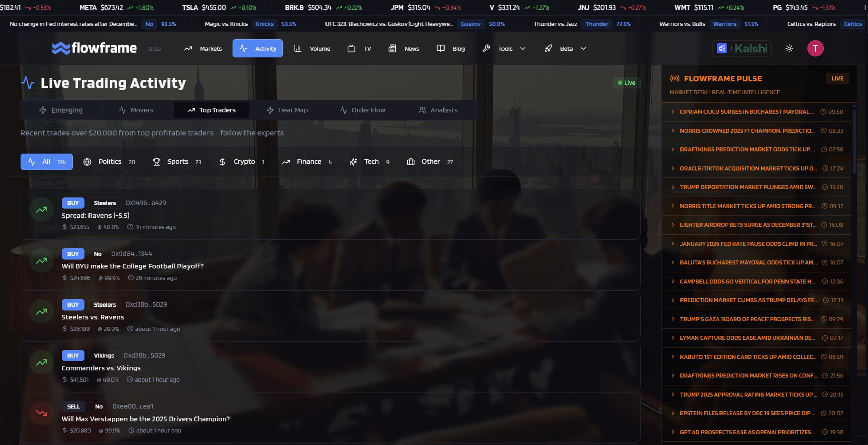The width and height of the screenshot is (868, 445).
Task: Click the flowframe logo
Action: coord(94,48)
